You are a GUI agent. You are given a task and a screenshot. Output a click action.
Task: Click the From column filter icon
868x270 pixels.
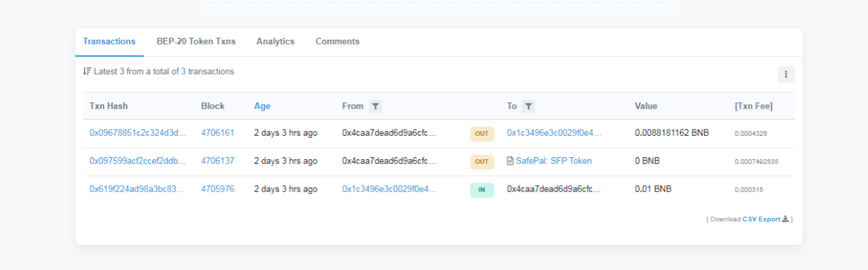[375, 106]
